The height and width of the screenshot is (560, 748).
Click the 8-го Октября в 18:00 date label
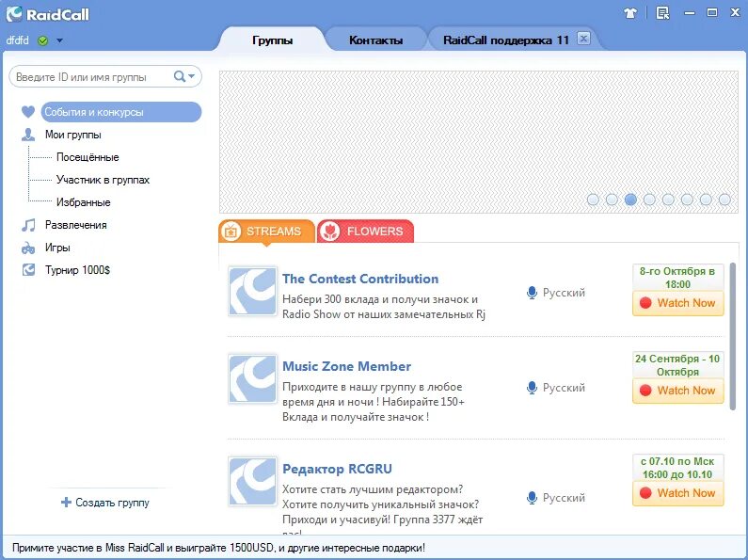(x=677, y=278)
